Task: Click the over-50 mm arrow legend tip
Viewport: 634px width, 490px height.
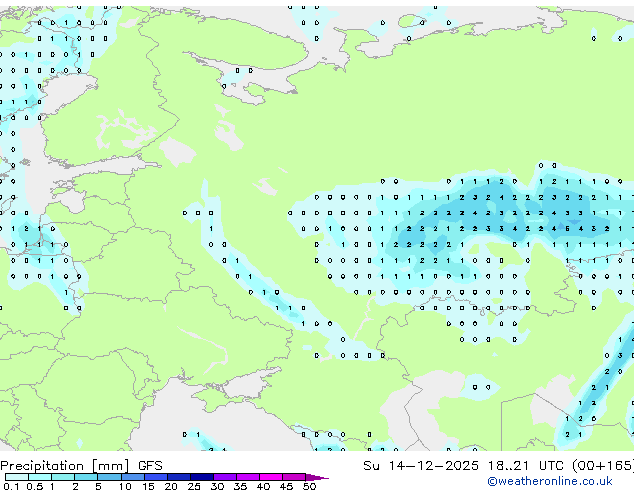Action: point(317,477)
